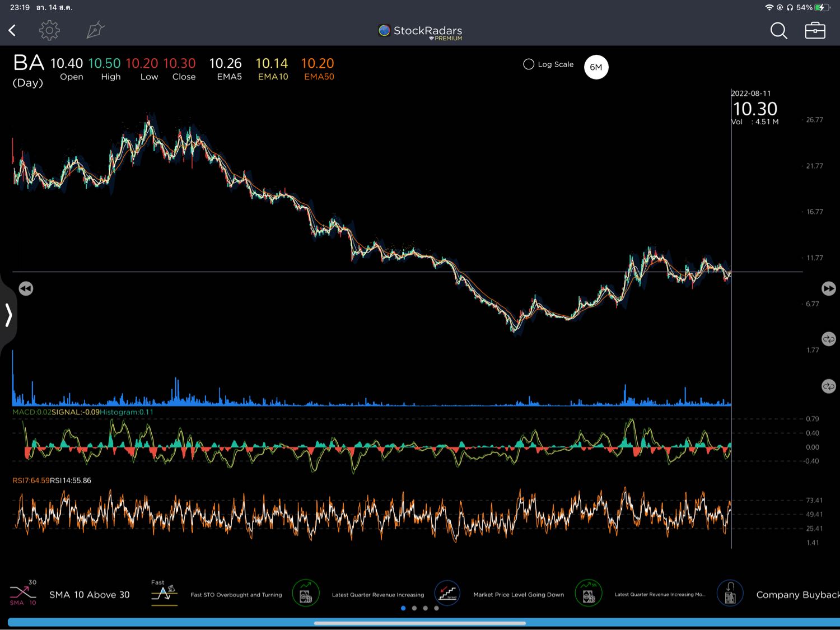Image resolution: width=840 pixels, height=630 pixels.
Task: Open the portfolio briefcase icon
Action: (x=815, y=31)
